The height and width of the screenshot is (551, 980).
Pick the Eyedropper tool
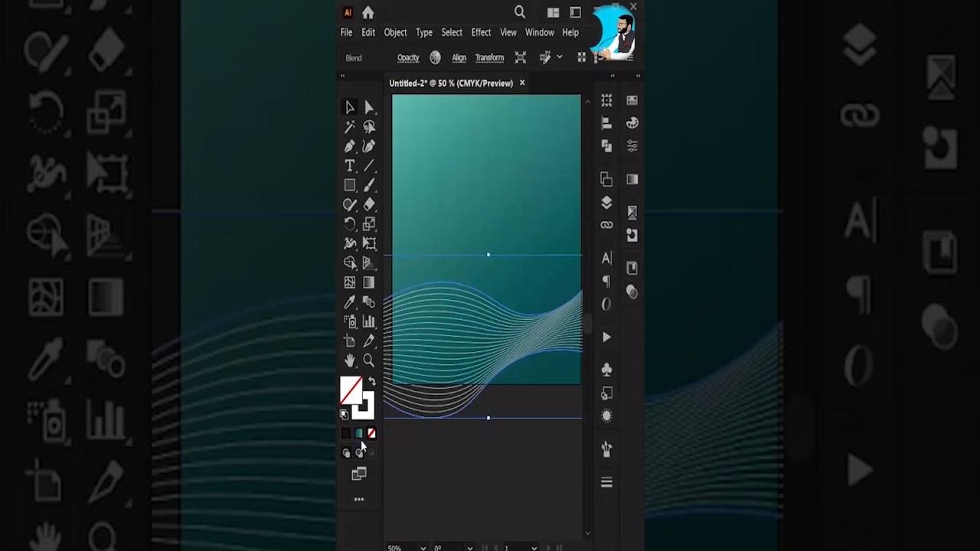tap(350, 302)
